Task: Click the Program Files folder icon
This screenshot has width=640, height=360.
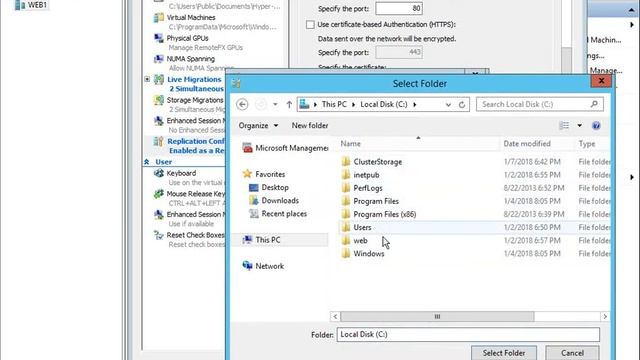Action: click(x=346, y=201)
